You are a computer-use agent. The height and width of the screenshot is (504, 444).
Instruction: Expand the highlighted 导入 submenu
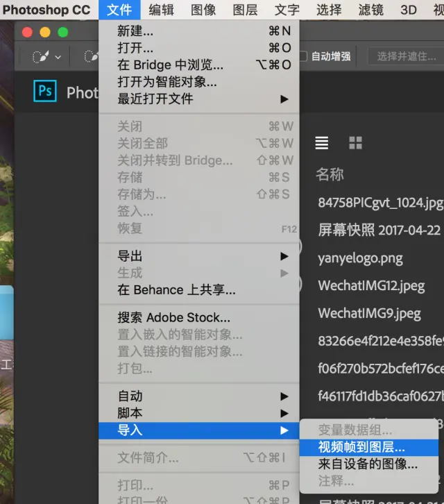(x=199, y=430)
